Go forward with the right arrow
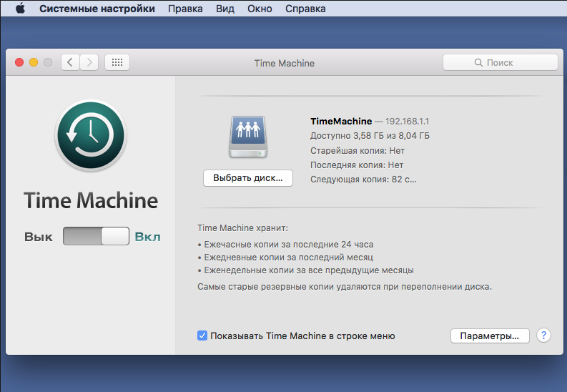The image size is (567, 392). coord(89,62)
